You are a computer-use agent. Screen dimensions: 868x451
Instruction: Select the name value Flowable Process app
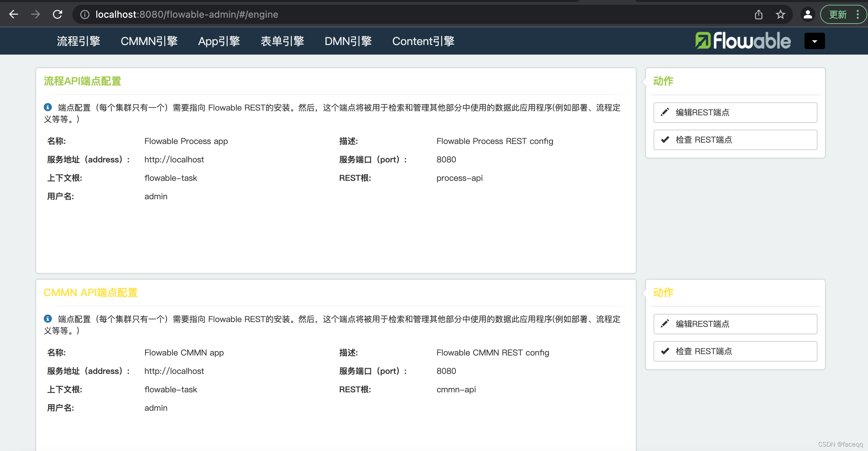coord(186,141)
